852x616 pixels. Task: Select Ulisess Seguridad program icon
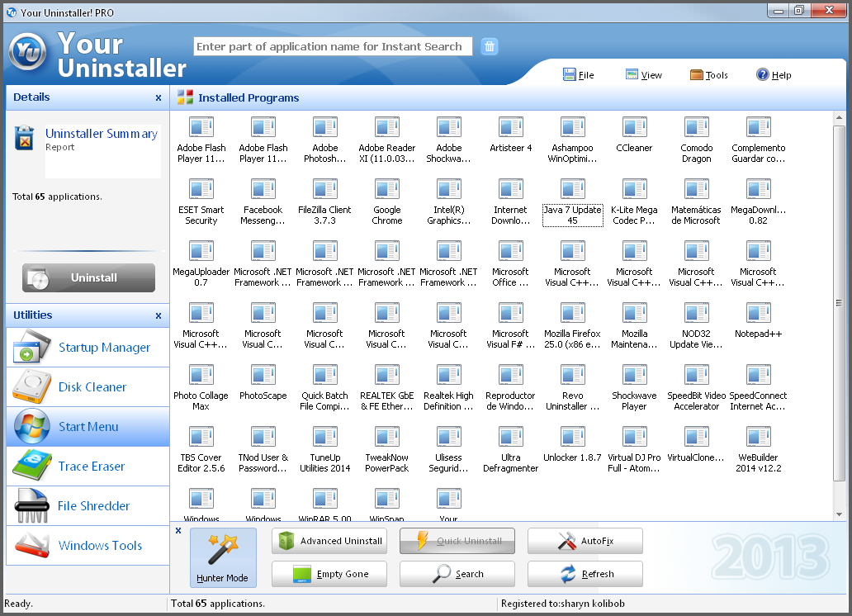(449, 438)
